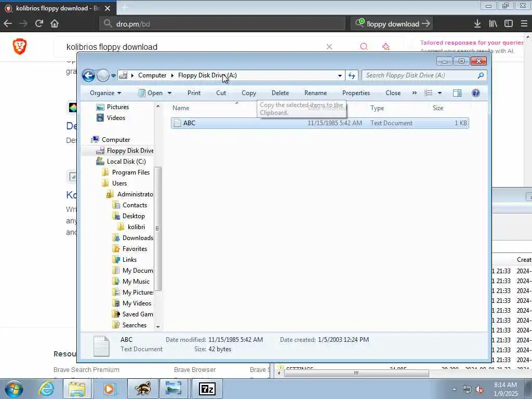The width and height of the screenshot is (532, 399).
Task: Open Videos library in the sidebar
Action: pyautogui.click(x=116, y=118)
